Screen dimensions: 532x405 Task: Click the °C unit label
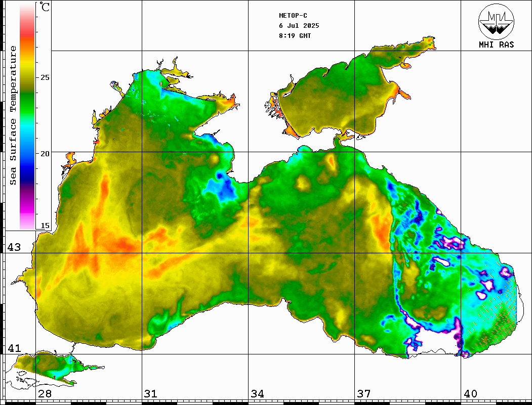coord(45,7)
